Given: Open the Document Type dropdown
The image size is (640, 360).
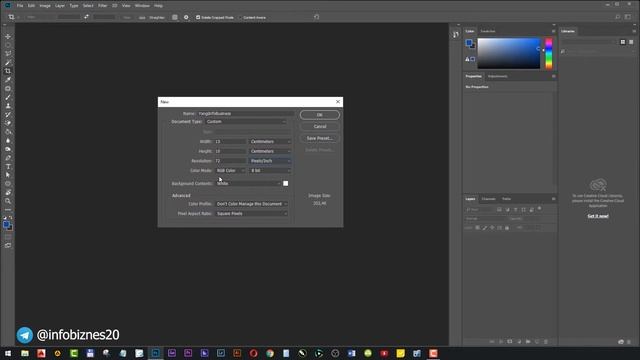Looking at the screenshot, I should point(246,122).
